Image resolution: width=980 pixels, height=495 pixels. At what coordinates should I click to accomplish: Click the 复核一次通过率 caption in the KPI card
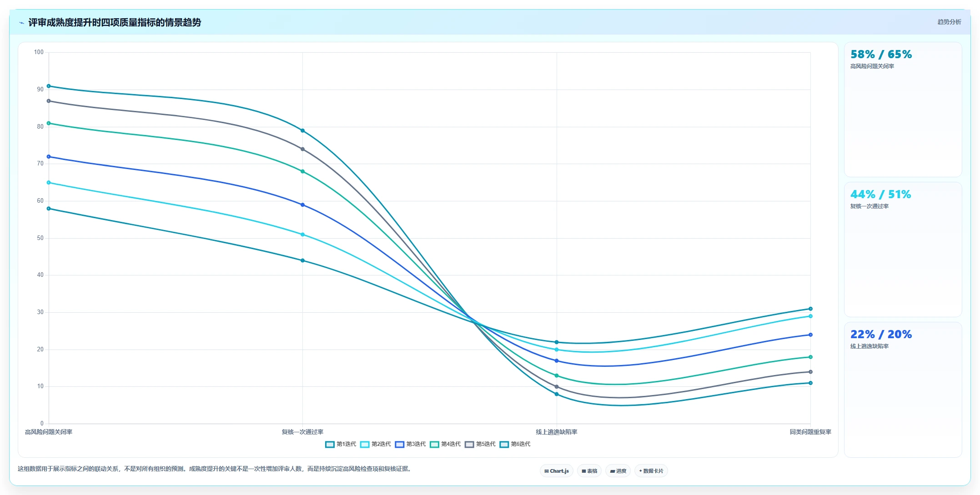click(869, 206)
